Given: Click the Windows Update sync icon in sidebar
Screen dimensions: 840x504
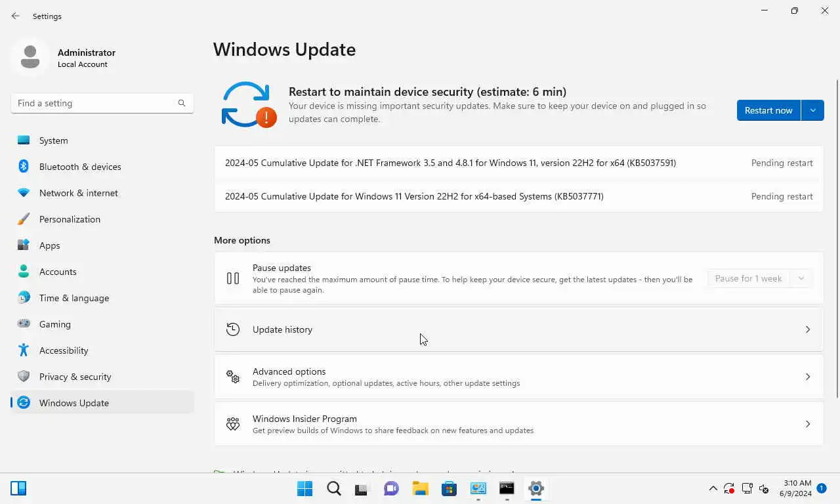Looking at the screenshot, I should pos(24,403).
